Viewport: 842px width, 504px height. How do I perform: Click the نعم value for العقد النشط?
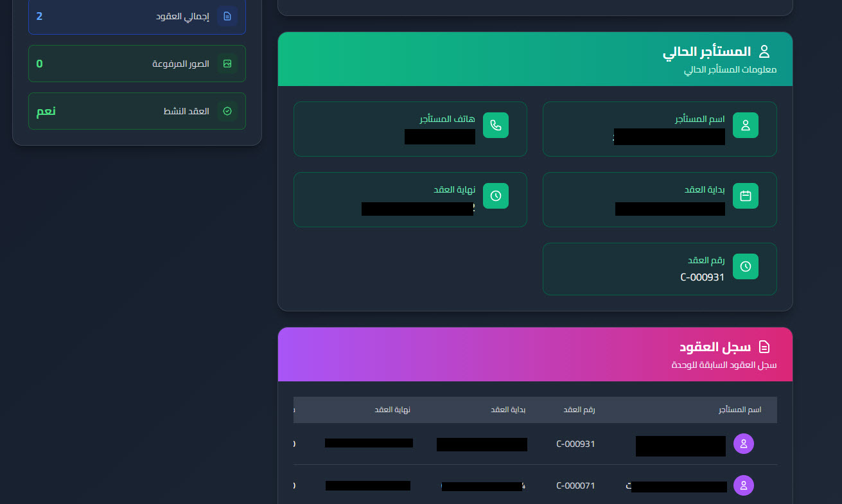[x=46, y=111]
